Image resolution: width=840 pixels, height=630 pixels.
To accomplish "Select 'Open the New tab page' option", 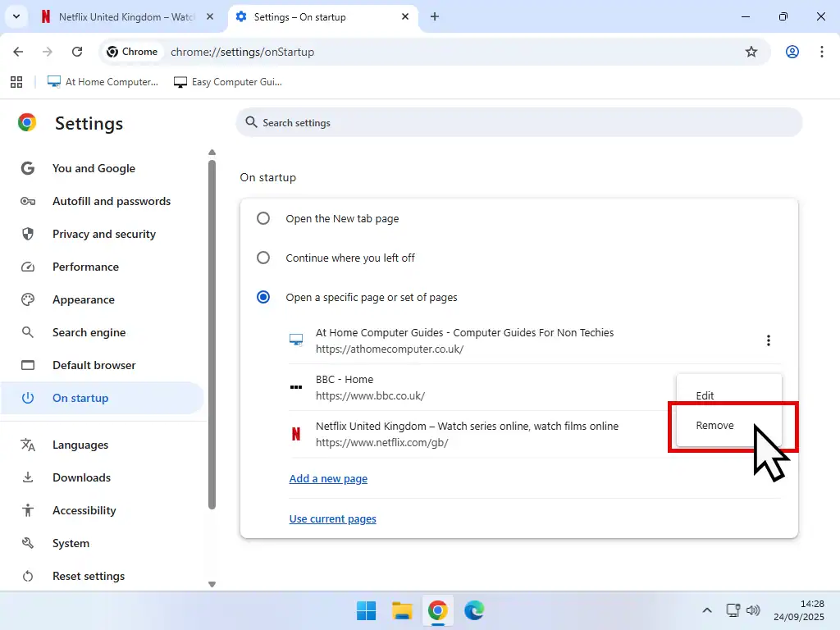I will tap(263, 219).
